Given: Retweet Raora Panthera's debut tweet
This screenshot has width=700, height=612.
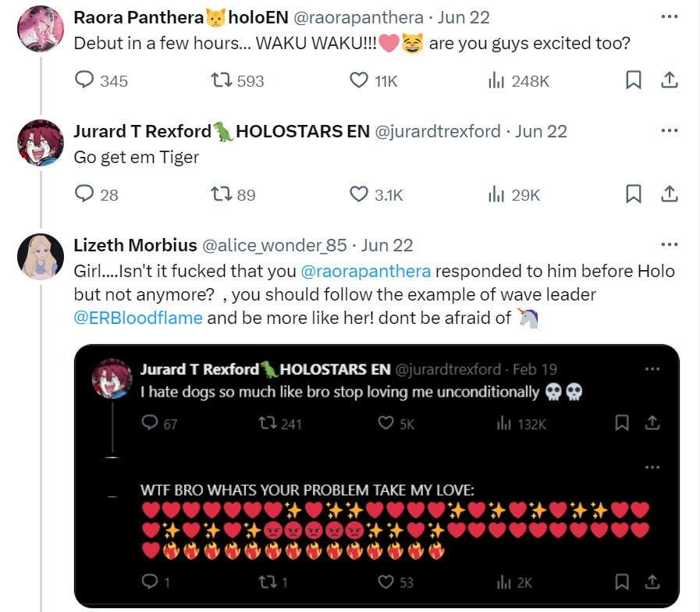Looking at the screenshot, I should pos(222,80).
